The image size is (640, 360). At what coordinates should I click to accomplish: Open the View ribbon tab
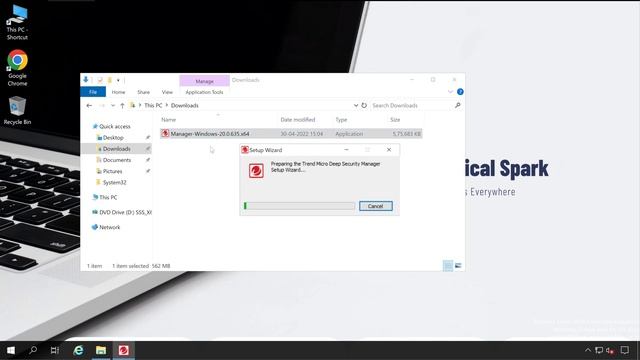(x=167, y=92)
